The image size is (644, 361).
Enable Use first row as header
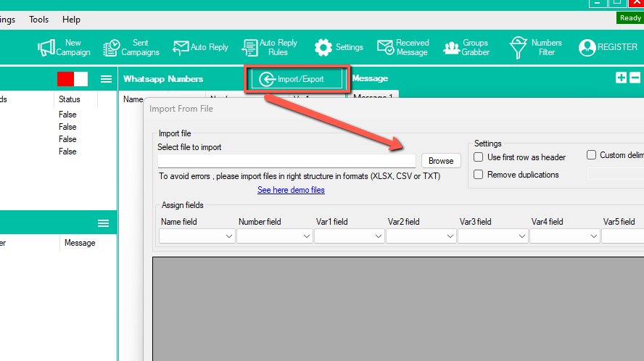[x=479, y=157]
